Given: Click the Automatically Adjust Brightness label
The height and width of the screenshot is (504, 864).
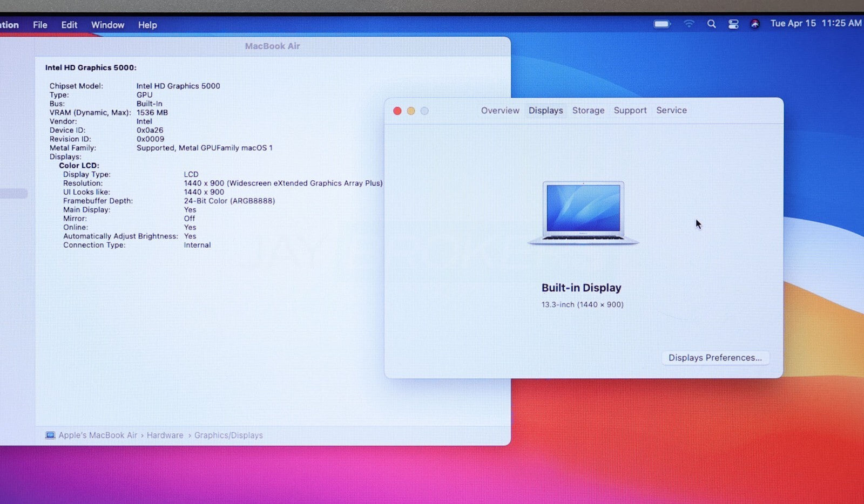Looking at the screenshot, I should 120,236.
